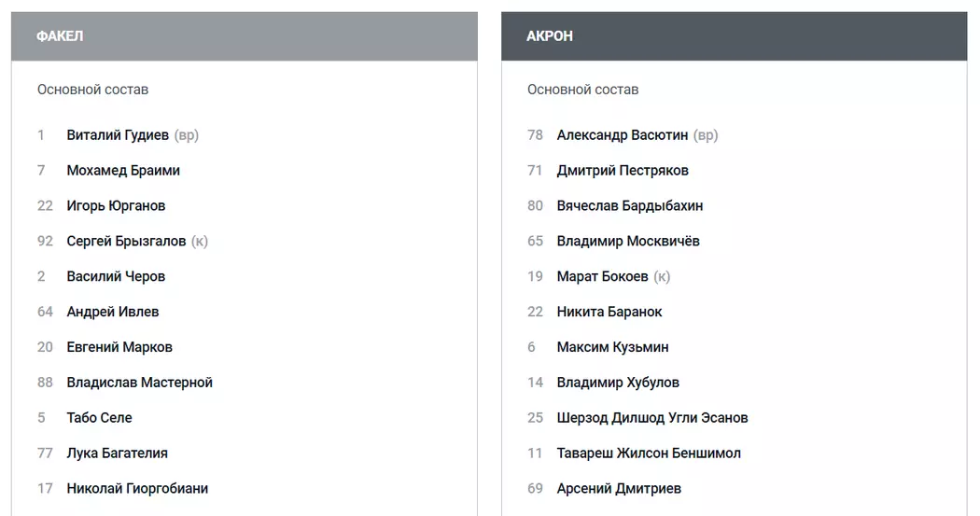Open Владимир Москвичёв's entry
Screen dimensions: 980x516
click(628, 242)
